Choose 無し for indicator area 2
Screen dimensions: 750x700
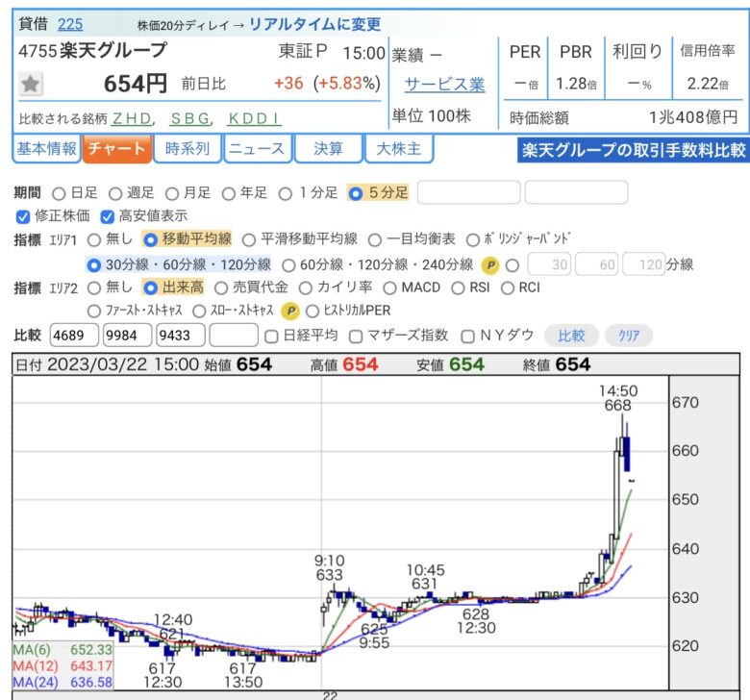point(94,288)
